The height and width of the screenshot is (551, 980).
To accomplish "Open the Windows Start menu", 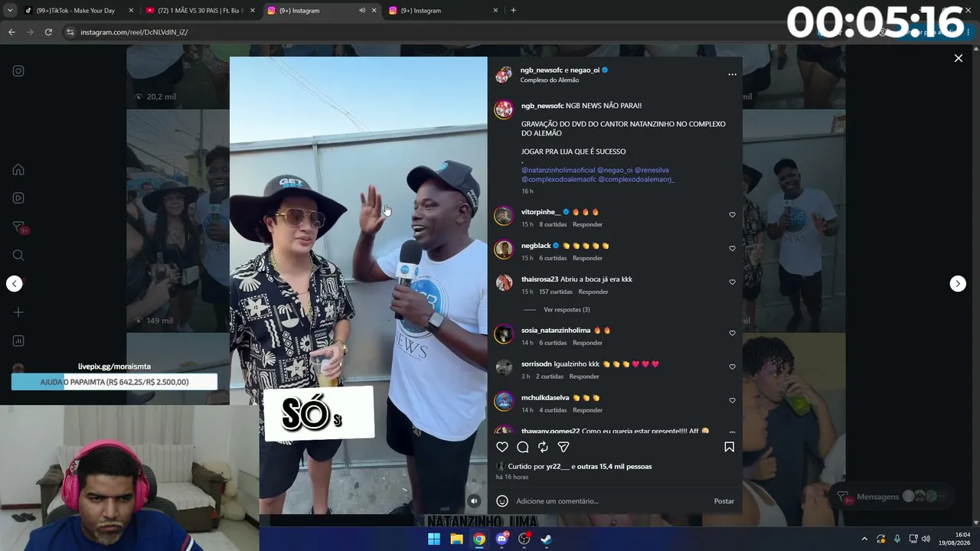I will tap(434, 539).
